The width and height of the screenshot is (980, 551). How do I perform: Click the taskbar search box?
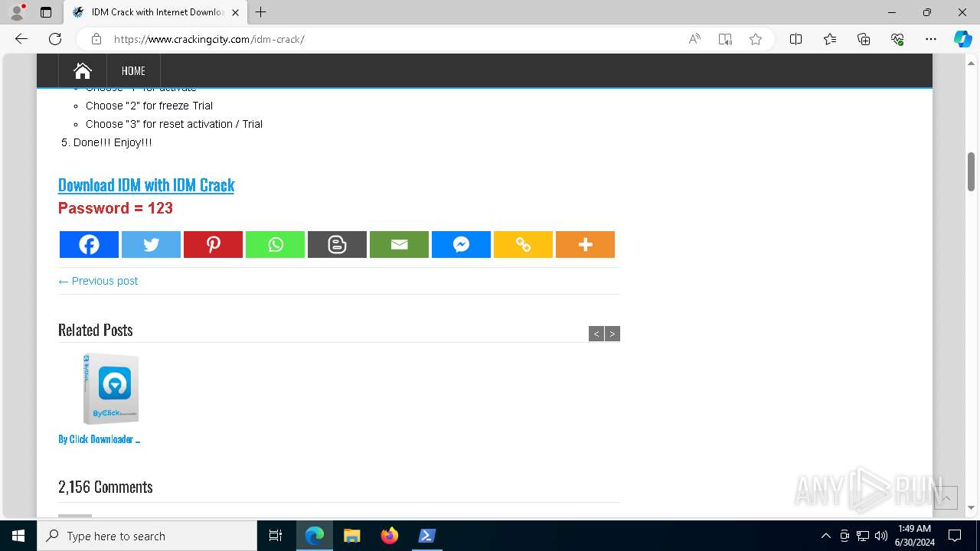[x=147, y=536]
